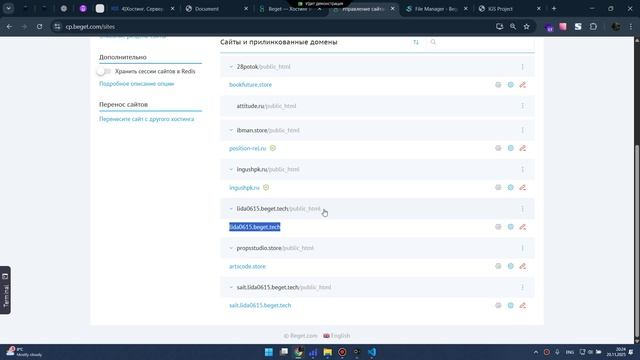
Task: Open Visual Studio Code from the taskbar
Action: (371, 352)
